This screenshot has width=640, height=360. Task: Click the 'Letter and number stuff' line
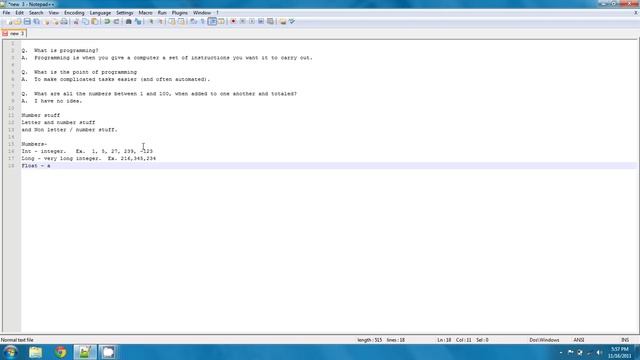[58, 122]
